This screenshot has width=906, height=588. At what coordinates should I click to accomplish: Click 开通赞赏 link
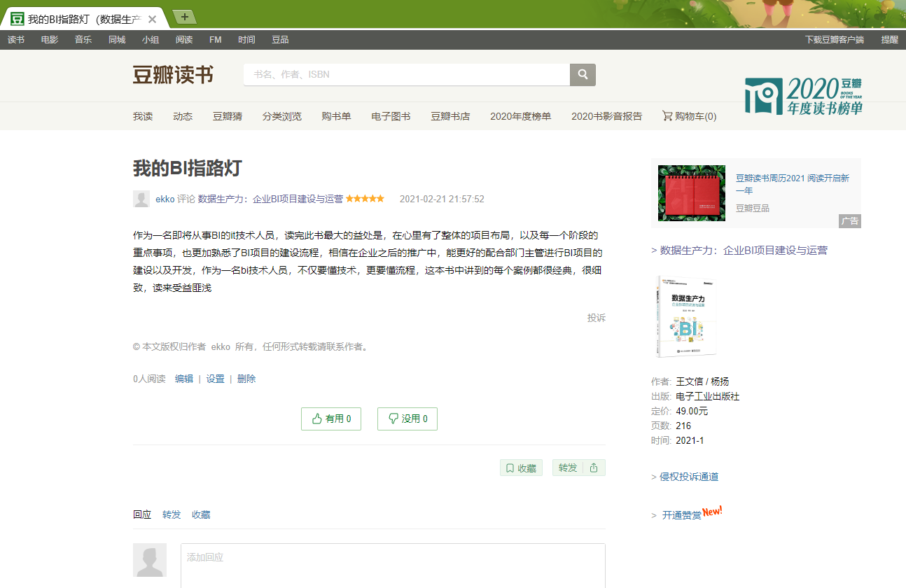[682, 515]
